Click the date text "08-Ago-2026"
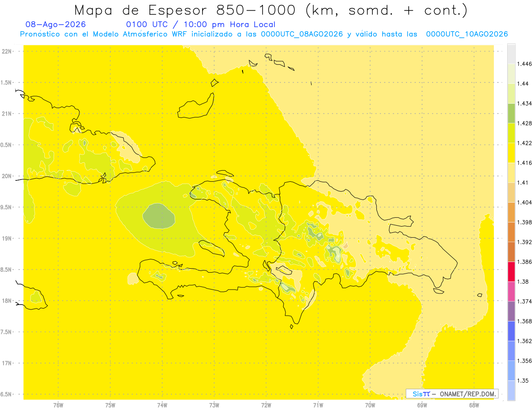Screen dimensions: 532x411 56,24
